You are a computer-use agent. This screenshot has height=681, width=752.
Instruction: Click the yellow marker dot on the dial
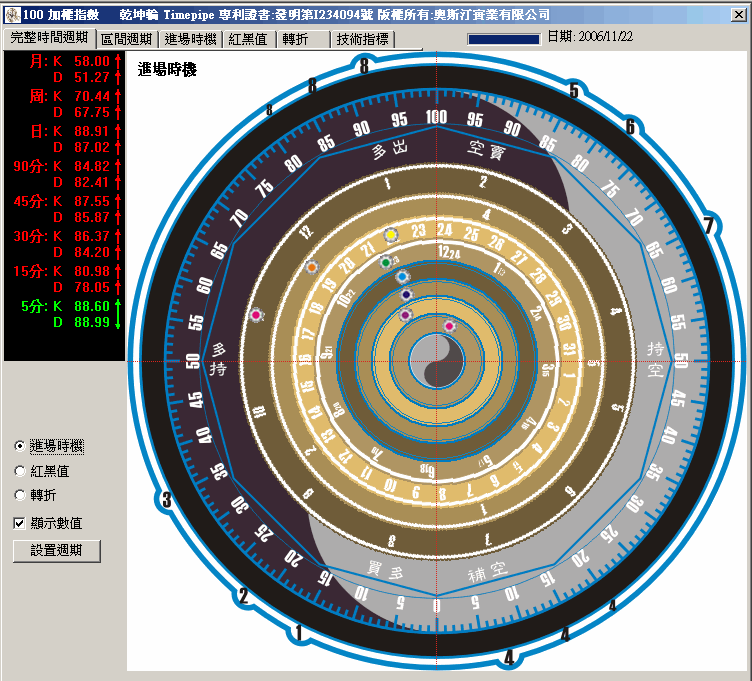pos(390,235)
